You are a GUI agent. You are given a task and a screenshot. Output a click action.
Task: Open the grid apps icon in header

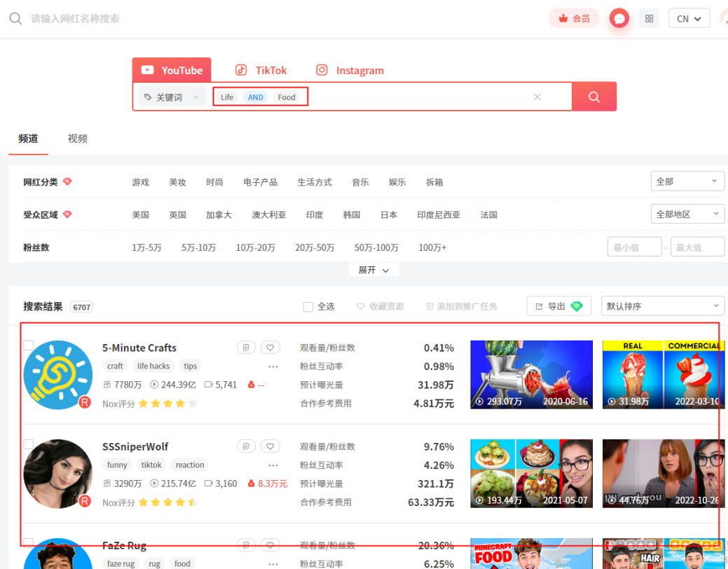(x=649, y=18)
